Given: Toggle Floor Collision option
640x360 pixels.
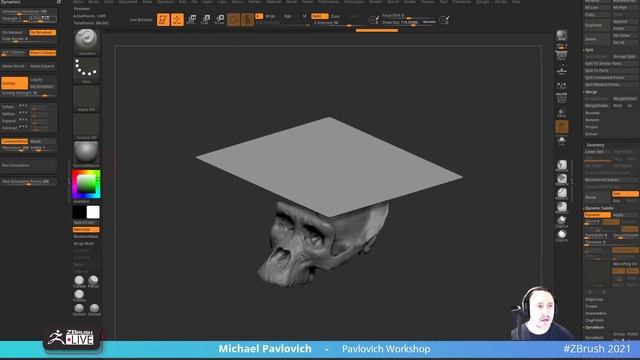Looking at the screenshot, I should pyautogui.click(x=42, y=53).
